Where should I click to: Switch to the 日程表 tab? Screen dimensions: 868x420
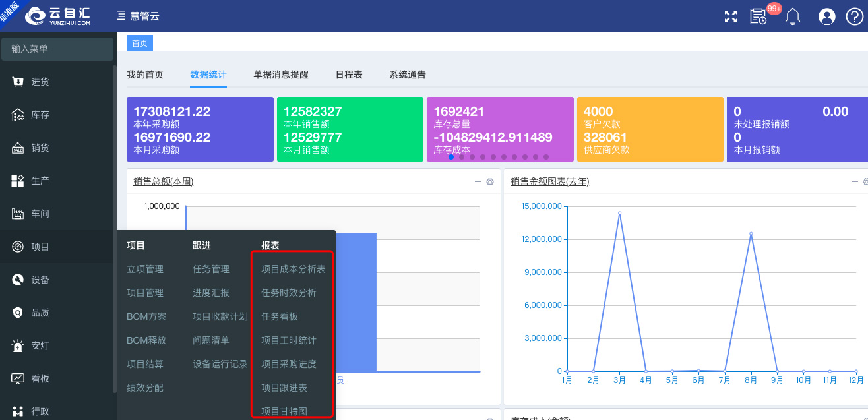tap(349, 75)
